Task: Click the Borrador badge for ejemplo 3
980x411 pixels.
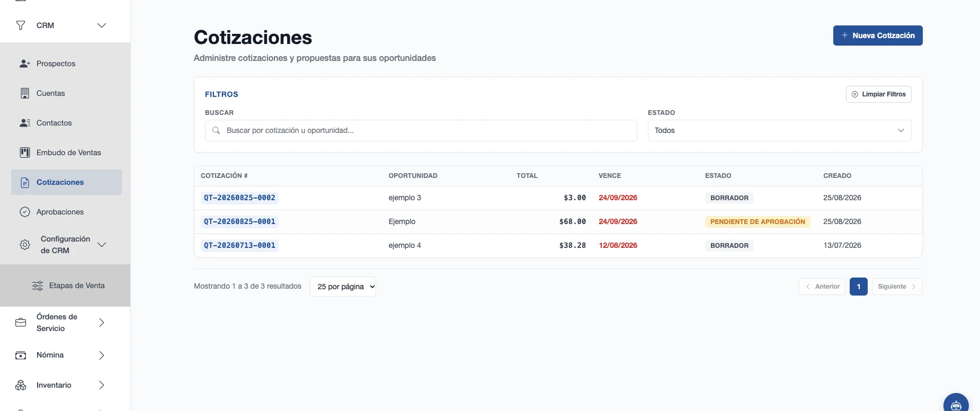Action: tap(729, 198)
